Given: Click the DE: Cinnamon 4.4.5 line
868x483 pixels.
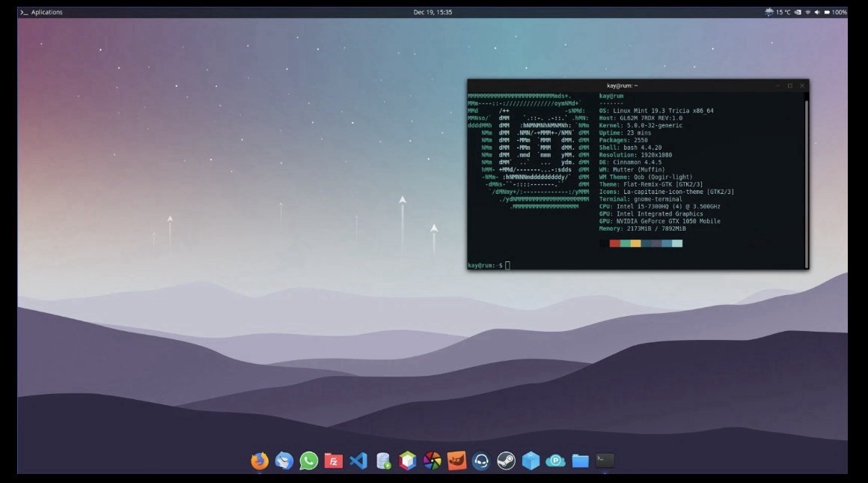Looking at the screenshot, I should [630, 162].
